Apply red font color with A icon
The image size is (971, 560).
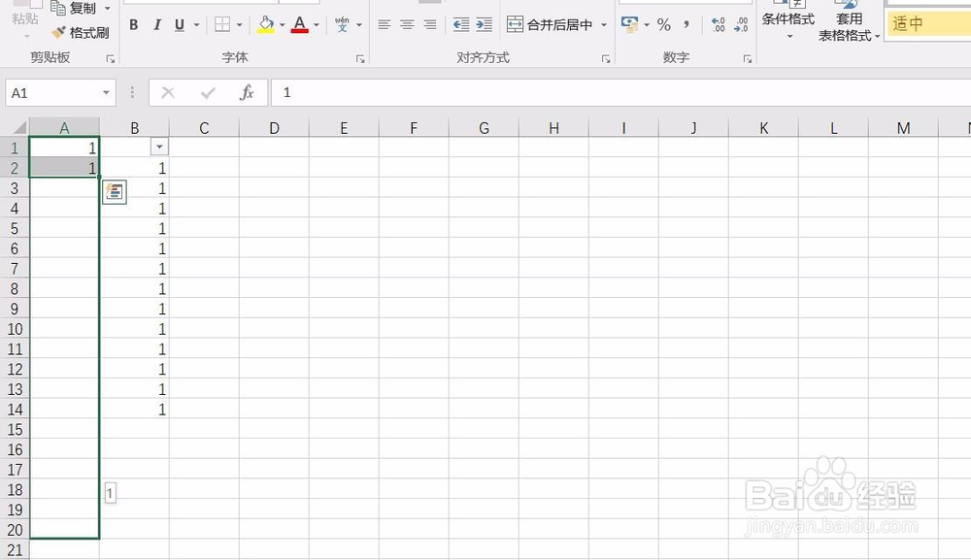[300, 25]
